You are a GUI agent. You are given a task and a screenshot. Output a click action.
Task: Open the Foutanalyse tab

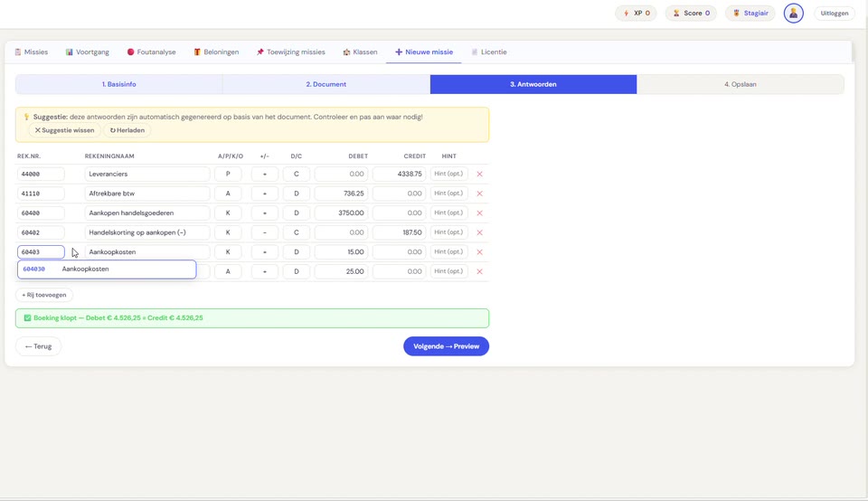pos(151,52)
